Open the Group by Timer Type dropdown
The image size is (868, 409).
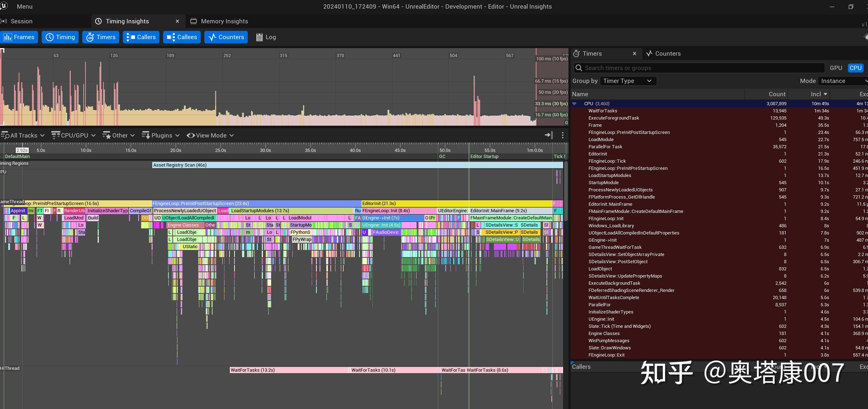[627, 81]
